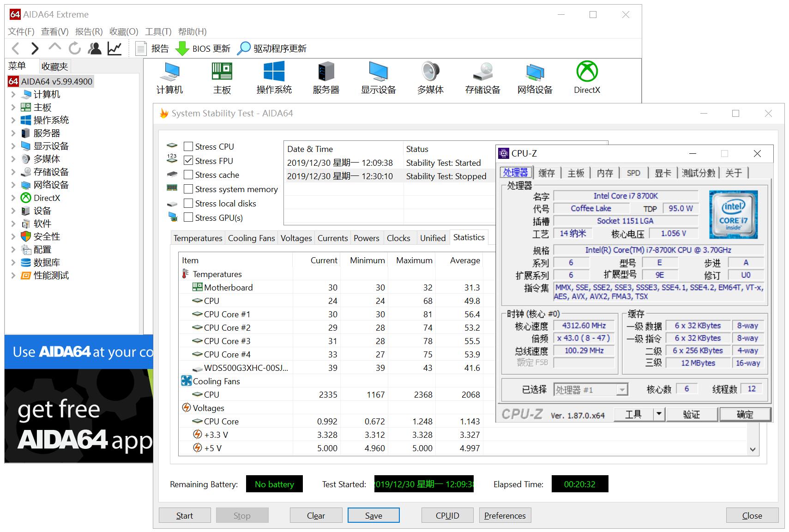The image size is (789, 532).
Task: Expand the 服务器 tree node
Action: coord(13,133)
